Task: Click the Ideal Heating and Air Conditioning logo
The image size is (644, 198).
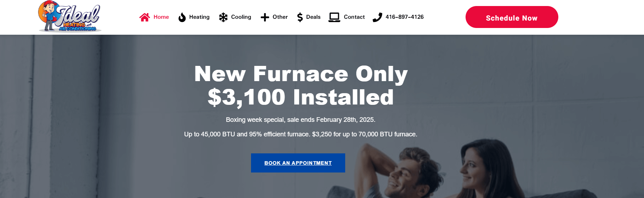Action: 70,17
